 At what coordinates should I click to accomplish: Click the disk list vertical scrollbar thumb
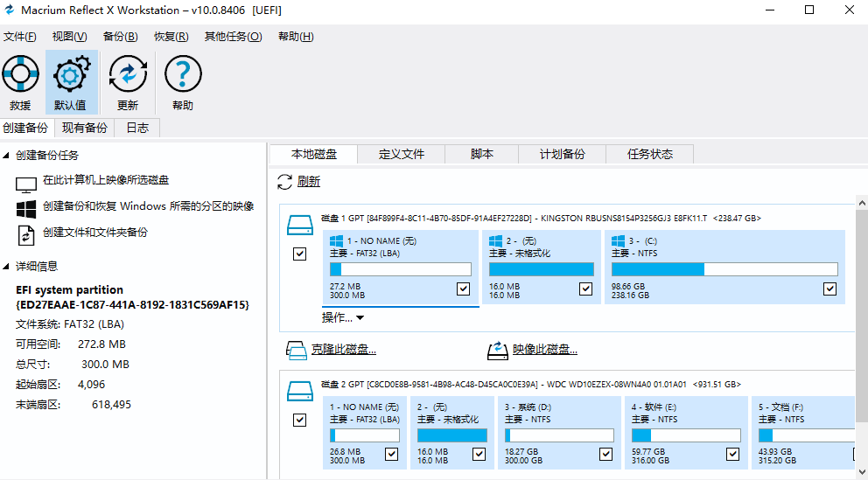click(862, 316)
